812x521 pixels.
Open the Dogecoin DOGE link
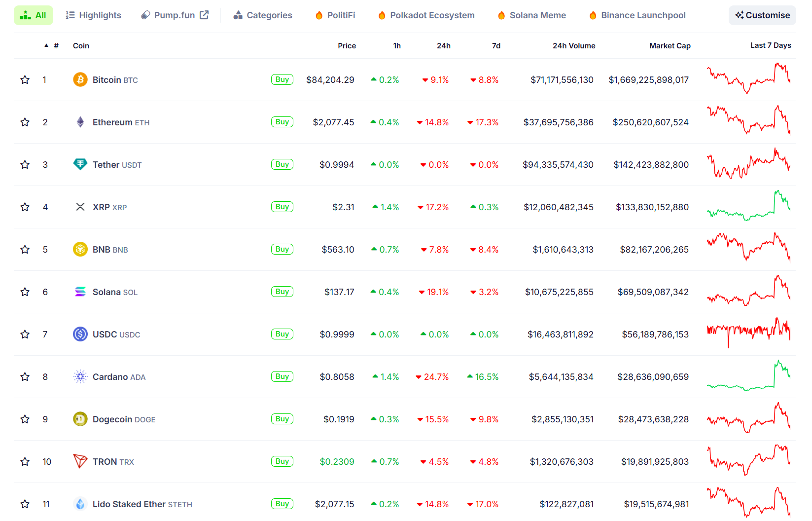(x=124, y=419)
